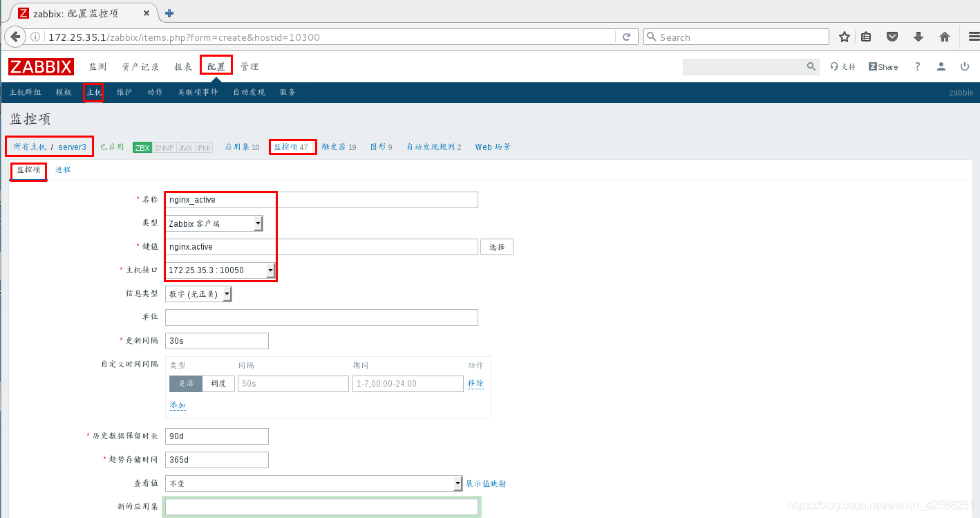Click the 单位 units input field
980x518 pixels.
321,317
